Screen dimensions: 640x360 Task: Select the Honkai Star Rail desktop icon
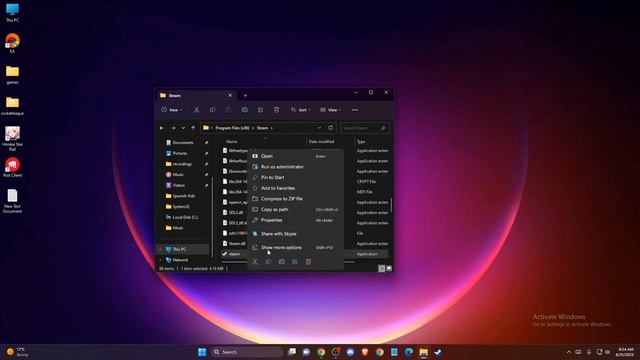(x=12, y=138)
